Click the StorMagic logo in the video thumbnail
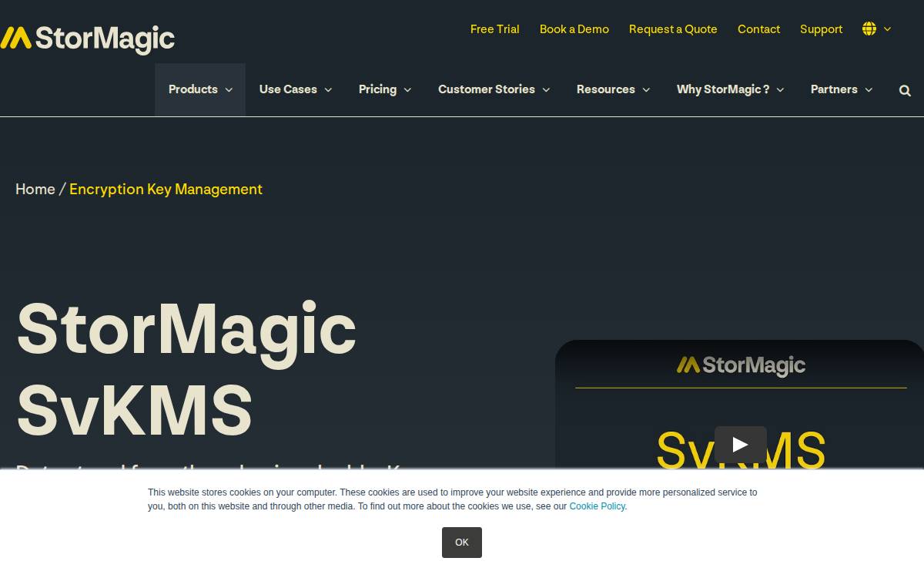924x578 pixels. (741, 365)
